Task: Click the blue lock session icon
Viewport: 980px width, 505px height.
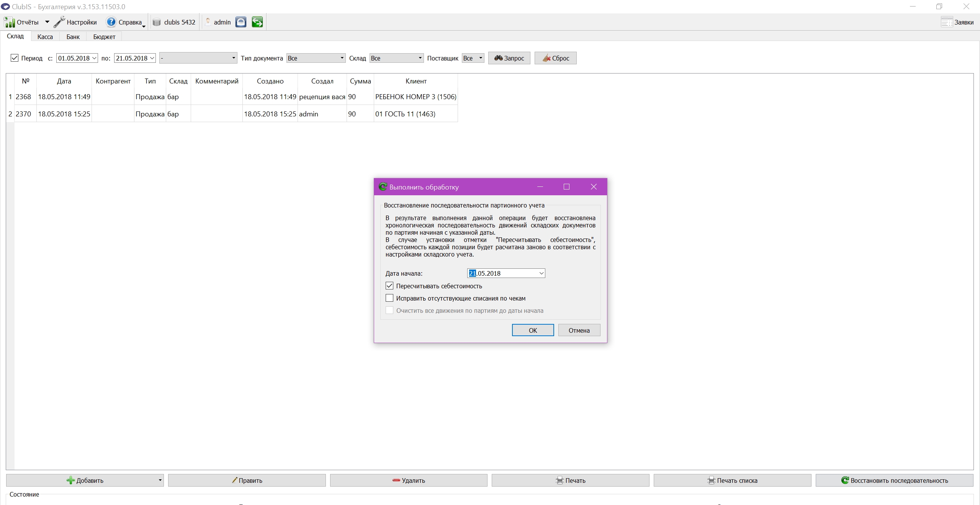Action: (x=241, y=22)
